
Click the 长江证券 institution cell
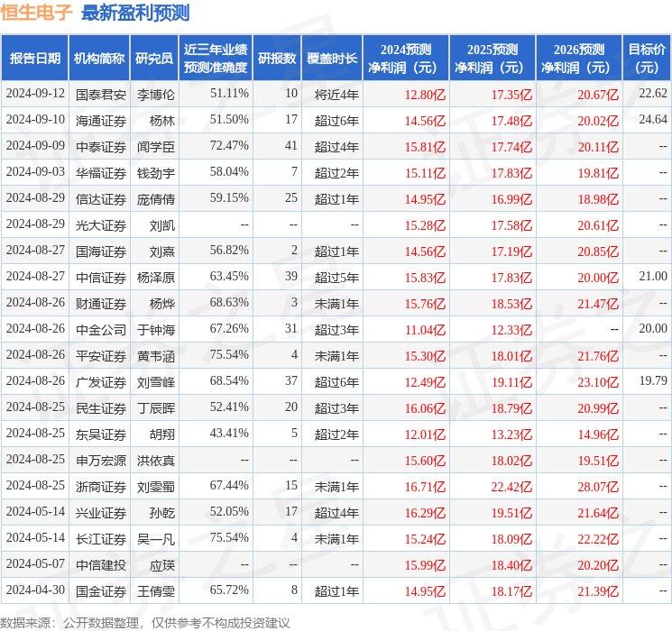(101, 538)
